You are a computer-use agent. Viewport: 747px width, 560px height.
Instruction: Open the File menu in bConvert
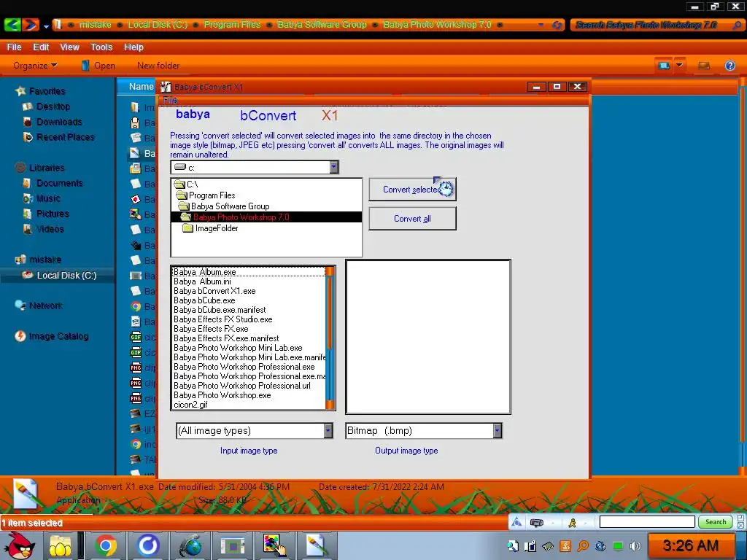(169, 99)
